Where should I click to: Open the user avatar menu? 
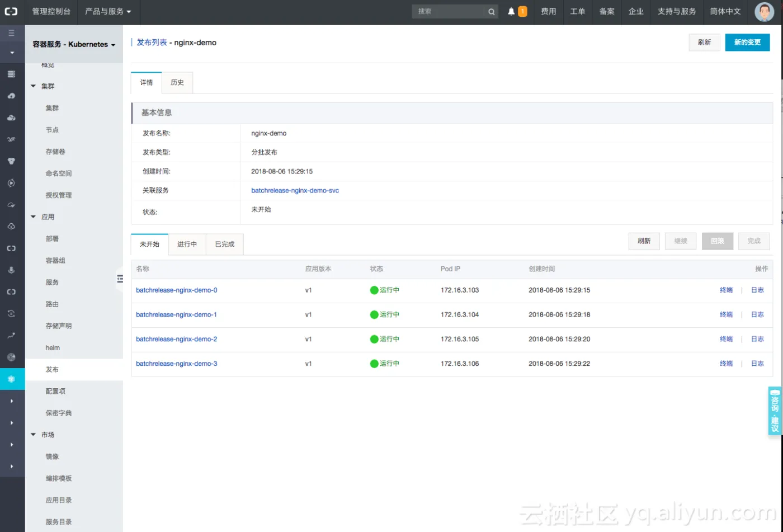click(x=764, y=12)
